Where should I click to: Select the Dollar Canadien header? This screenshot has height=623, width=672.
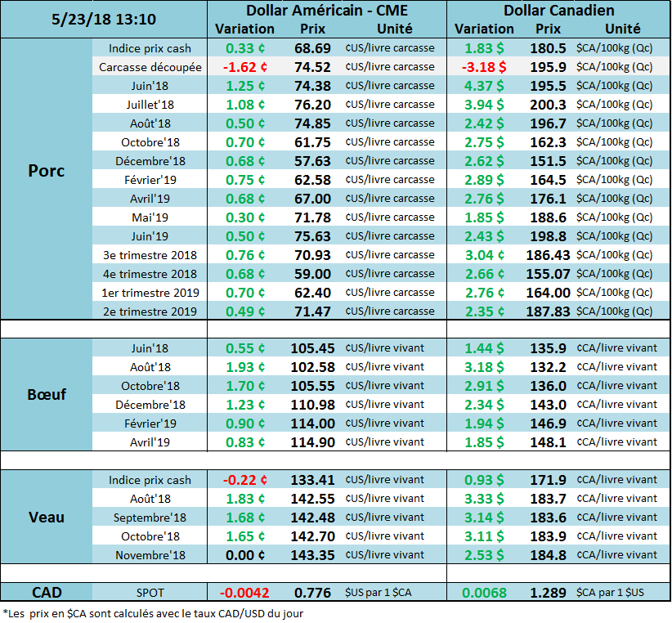tap(559, 11)
